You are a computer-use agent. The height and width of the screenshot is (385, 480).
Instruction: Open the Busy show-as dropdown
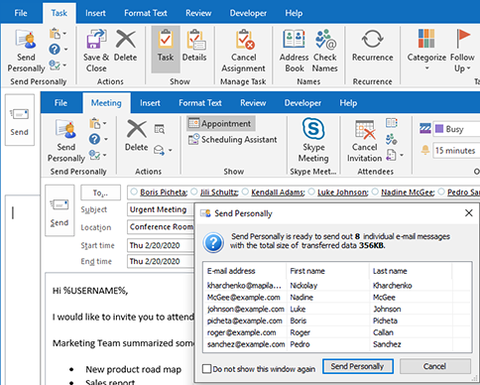pyautogui.click(x=457, y=129)
